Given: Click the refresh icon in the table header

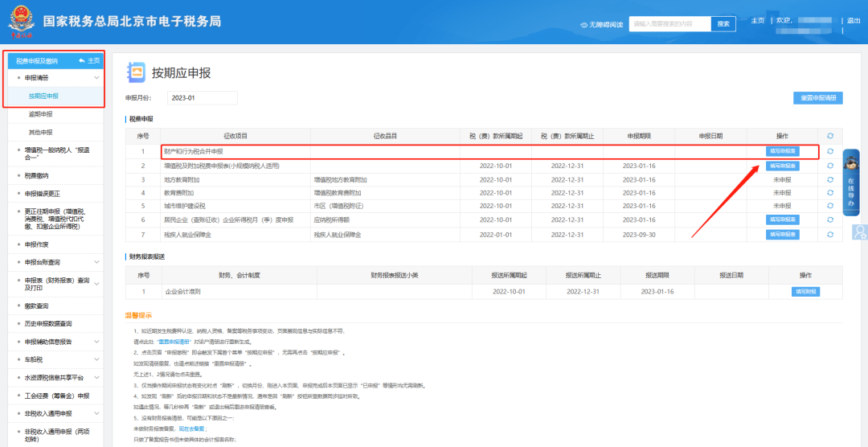Looking at the screenshot, I should pos(829,136).
